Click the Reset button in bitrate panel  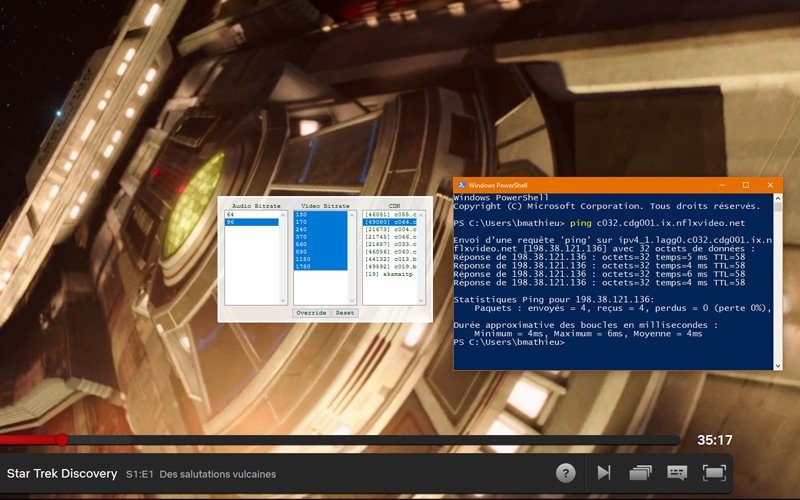pyautogui.click(x=345, y=313)
